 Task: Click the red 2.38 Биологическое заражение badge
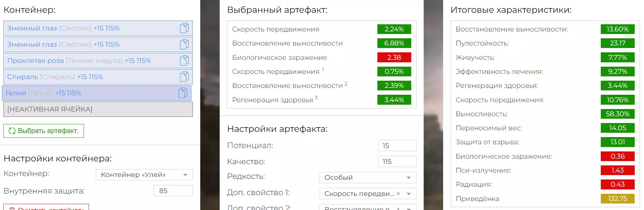coord(394,57)
